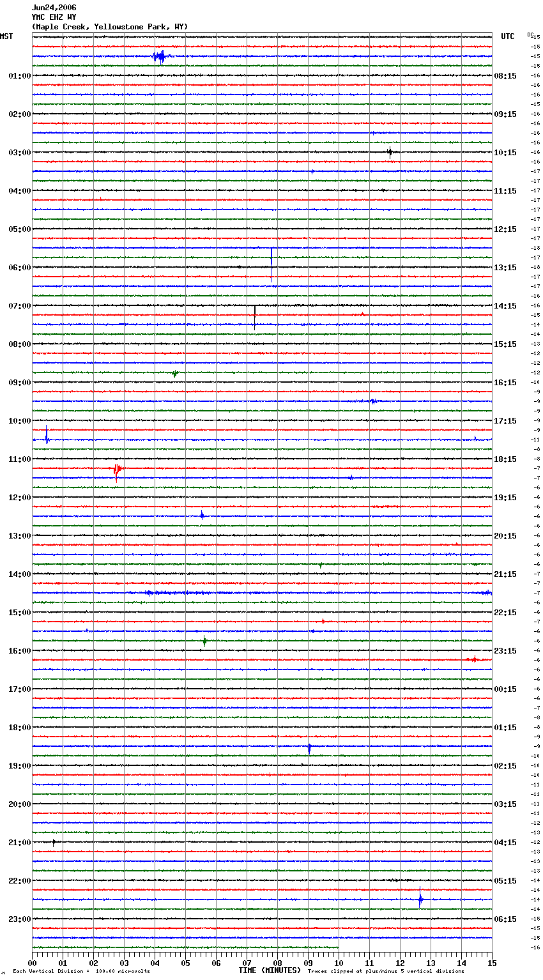
Task: Click the black event spike on the 03:00 trace
Action: [390, 152]
